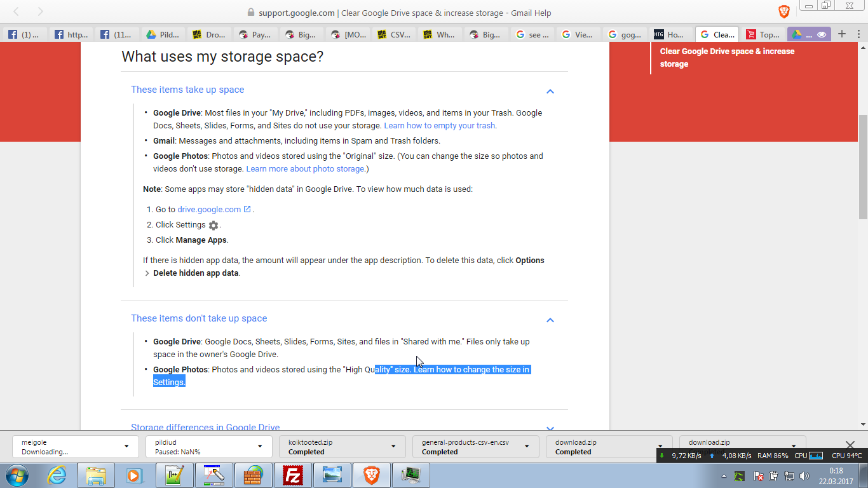Image resolution: width=868 pixels, height=488 pixels.
Task: Switch to the BigBuy "Wh..." tab
Action: 440,34
